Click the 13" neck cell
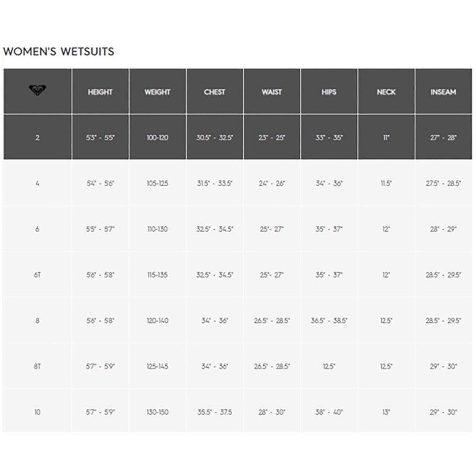The height and width of the screenshot is (476, 476). [386, 412]
